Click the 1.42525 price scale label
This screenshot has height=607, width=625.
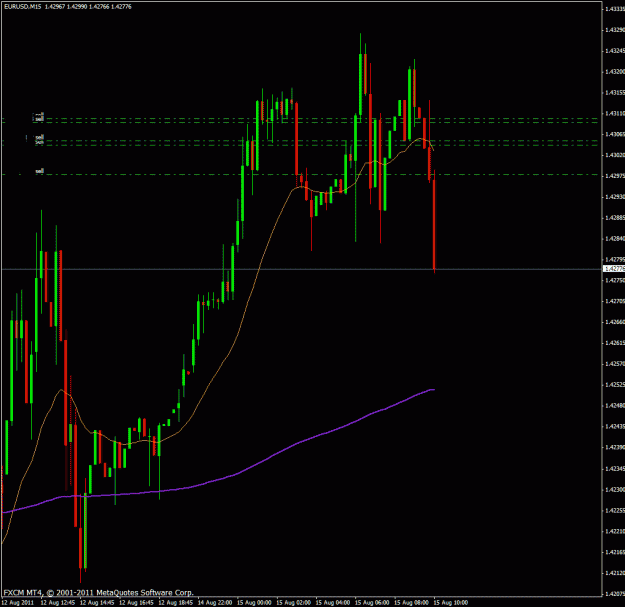(x=615, y=385)
